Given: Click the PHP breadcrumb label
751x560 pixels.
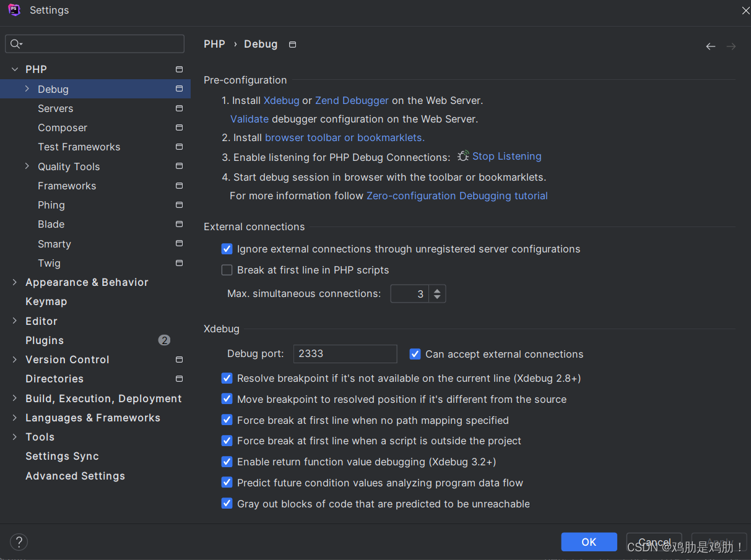Looking at the screenshot, I should [214, 44].
